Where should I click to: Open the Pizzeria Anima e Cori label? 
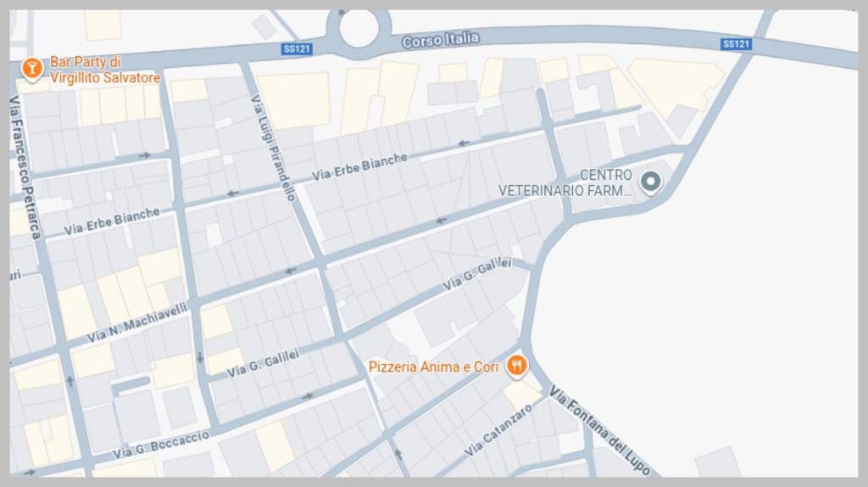tap(433, 367)
